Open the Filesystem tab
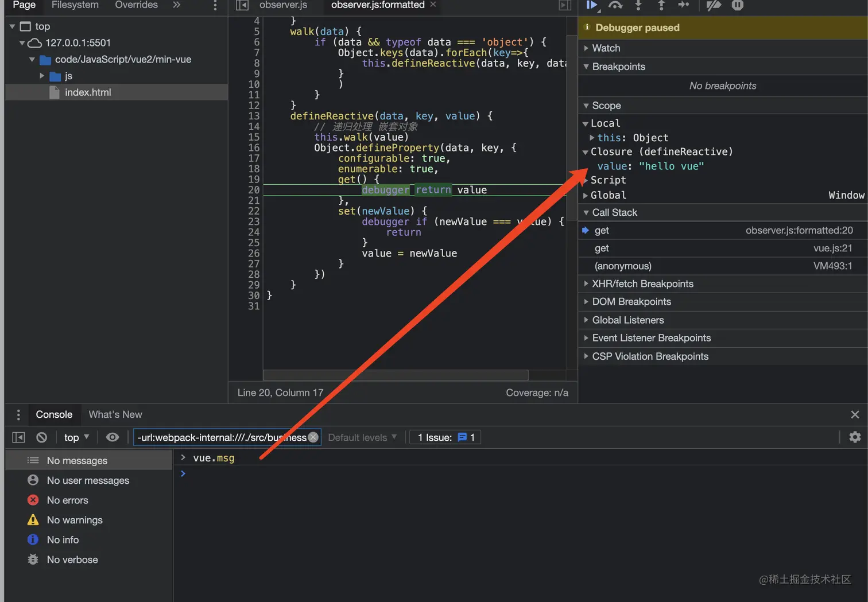868x602 pixels. 75,5
